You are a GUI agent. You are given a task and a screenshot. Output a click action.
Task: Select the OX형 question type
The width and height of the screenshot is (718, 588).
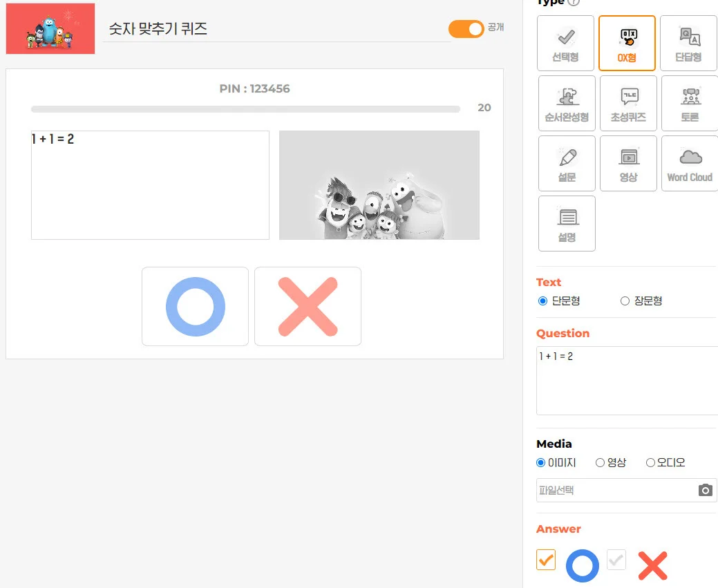pyautogui.click(x=627, y=43)
